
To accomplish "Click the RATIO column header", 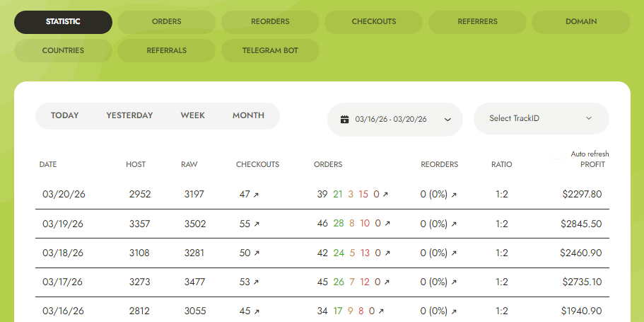I will (x=501, y=164).
